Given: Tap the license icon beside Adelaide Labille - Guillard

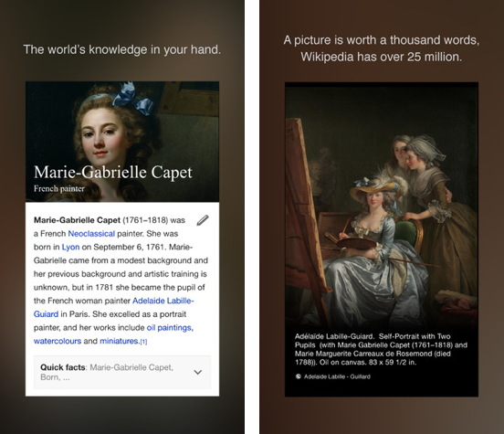Looking at the screenshot, I should pos(298,376).
